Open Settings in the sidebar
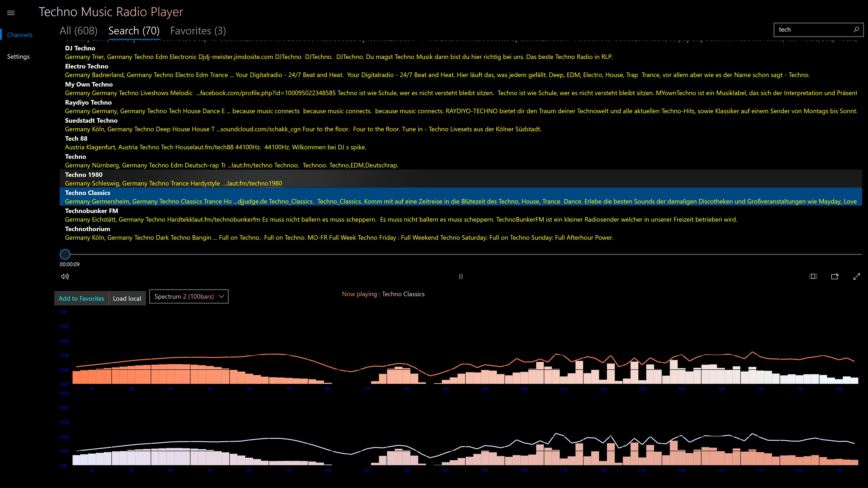The image size is (868, 488). pos(18,56)
